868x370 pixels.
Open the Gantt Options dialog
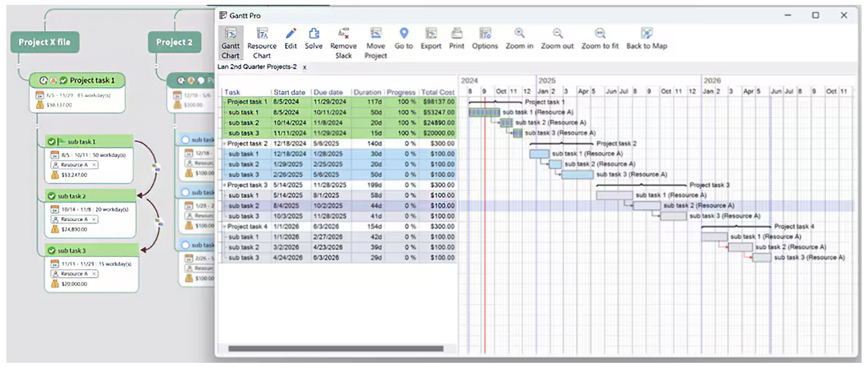click(484, 39)
